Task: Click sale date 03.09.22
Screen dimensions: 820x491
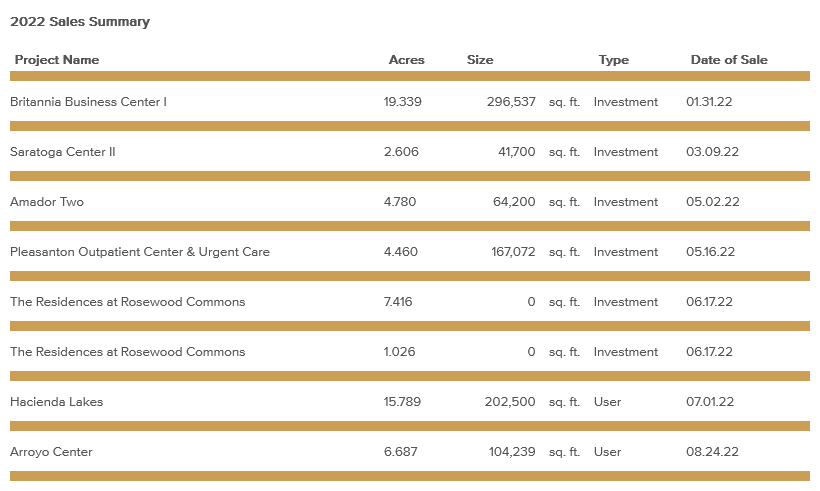Action: 712,152
